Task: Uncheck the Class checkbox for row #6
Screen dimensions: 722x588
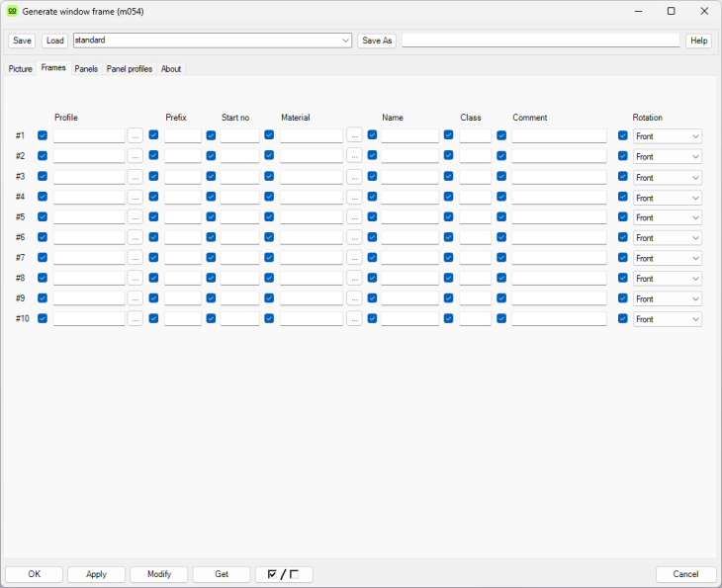Action: point(448,237)
